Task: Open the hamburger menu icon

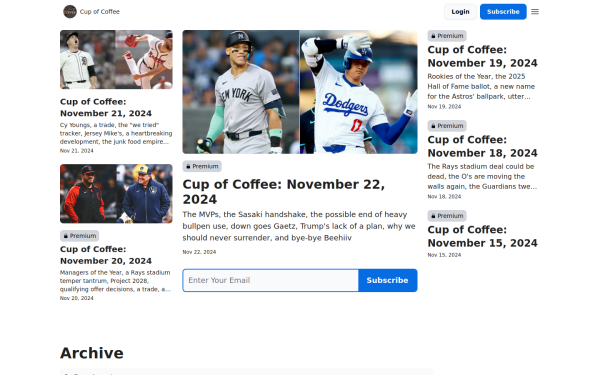Action: pyautogui.click(x=535, y=12)
